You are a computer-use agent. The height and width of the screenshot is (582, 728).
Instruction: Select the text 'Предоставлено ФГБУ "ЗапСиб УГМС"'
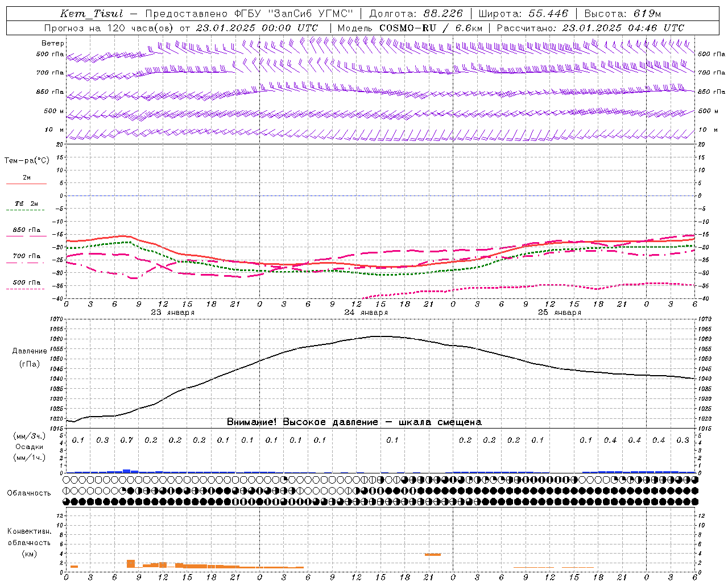click(x=248, y=14)
